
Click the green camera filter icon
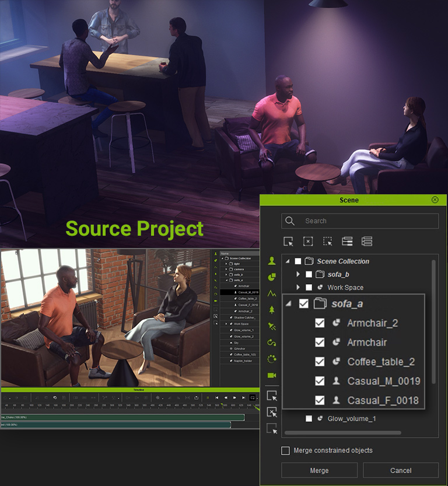(271, 375)
